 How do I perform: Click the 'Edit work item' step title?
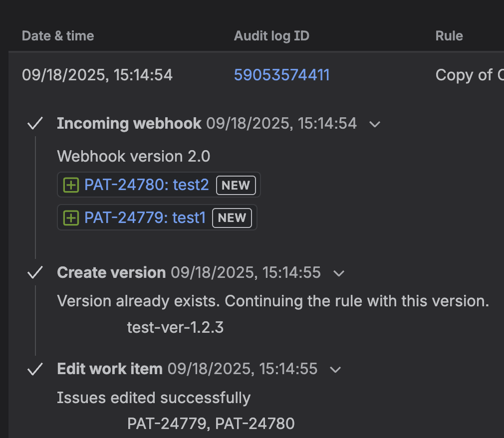pos(110,369)
